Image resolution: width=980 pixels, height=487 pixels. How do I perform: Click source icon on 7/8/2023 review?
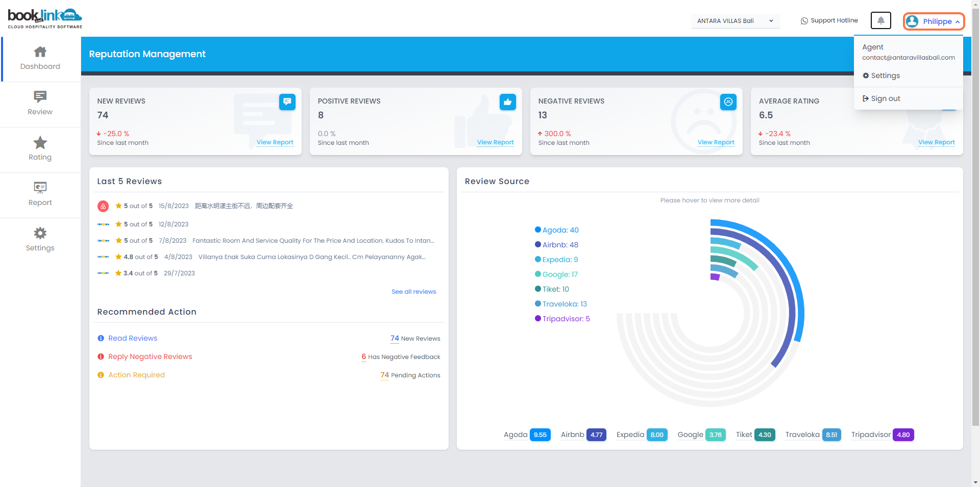pyautogui.click(x=103, y=241)
